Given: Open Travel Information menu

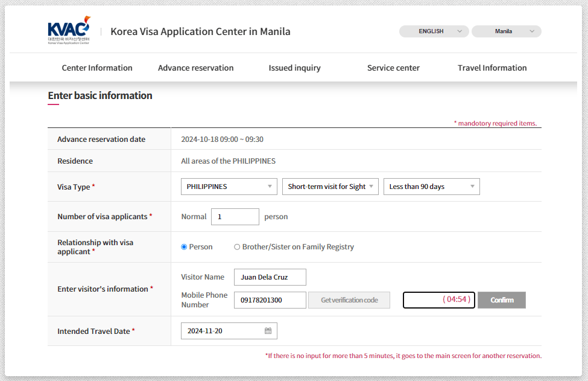Looking at the screenshot, I should coord(492,68).
